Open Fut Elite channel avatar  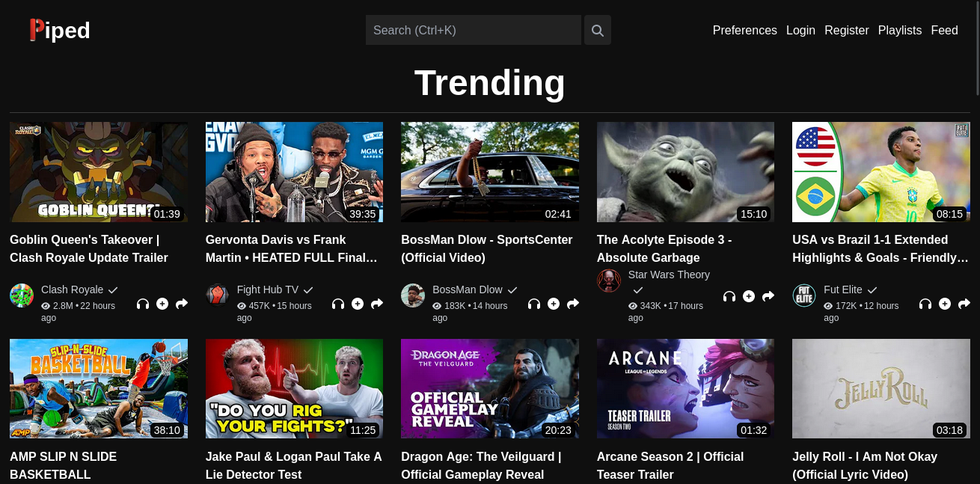click(x=804, y=295)
